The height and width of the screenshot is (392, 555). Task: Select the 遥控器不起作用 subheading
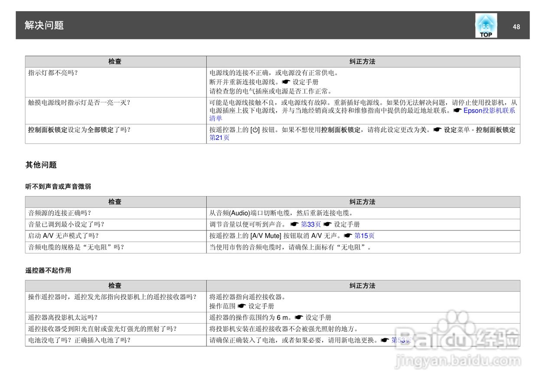pos(48,271)
